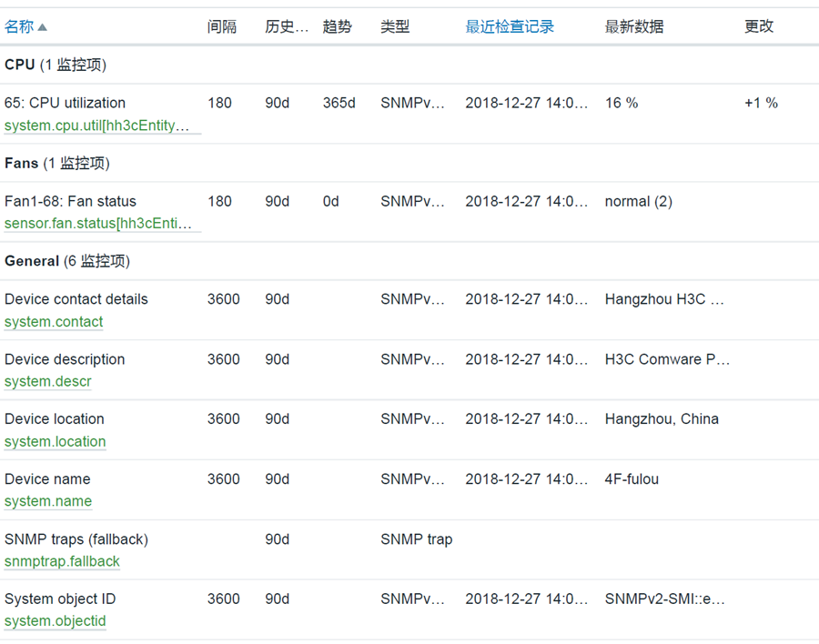The height and width of the screenshot is (644, 819).
Task: Click the 90d history in SNMP traps row
Action: [277, 539]
